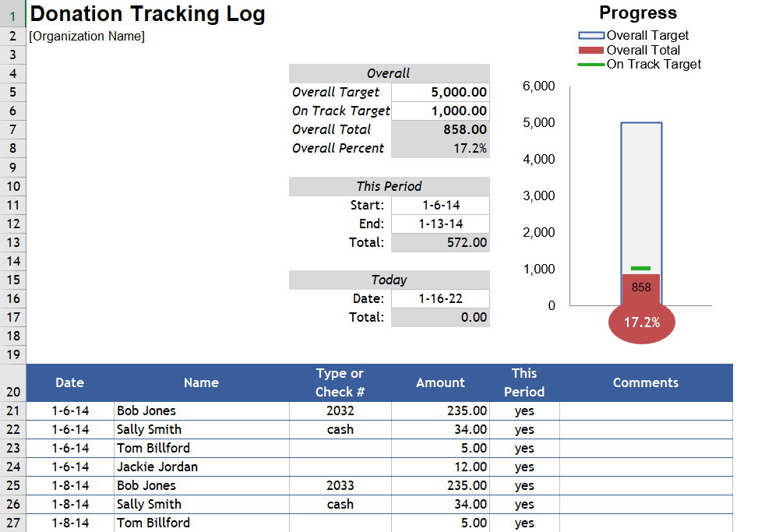This screenshot has width=772, height=532.
Task: Open the Overall Target value cell 5,000.00
Action: pos(440,92)
